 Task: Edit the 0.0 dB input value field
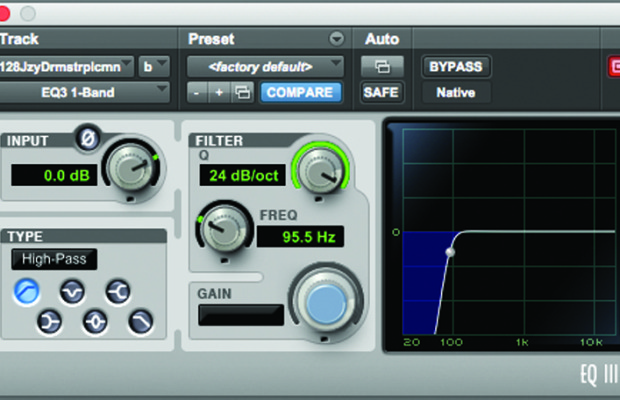coord(54,175)
